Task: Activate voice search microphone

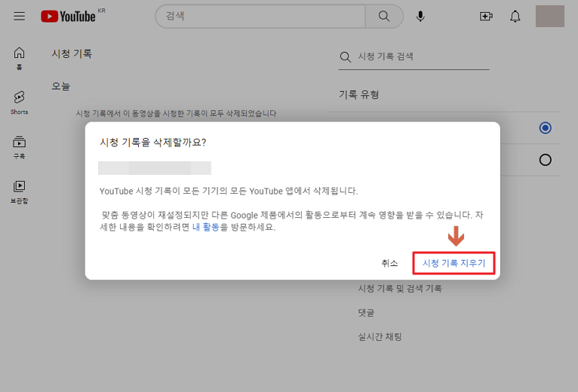Action: 420,17
